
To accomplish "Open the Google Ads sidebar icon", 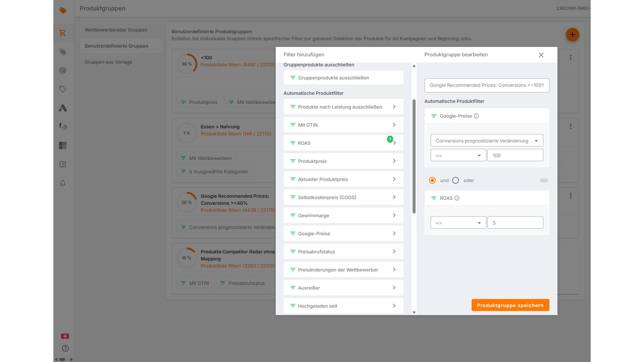I will coord(63,108).
